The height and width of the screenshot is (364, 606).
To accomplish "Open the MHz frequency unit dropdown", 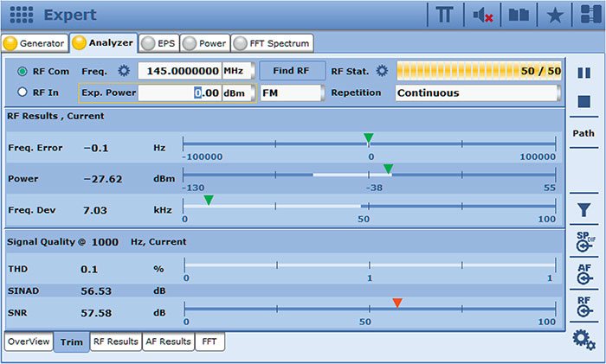I will click(x=237, y=71).
